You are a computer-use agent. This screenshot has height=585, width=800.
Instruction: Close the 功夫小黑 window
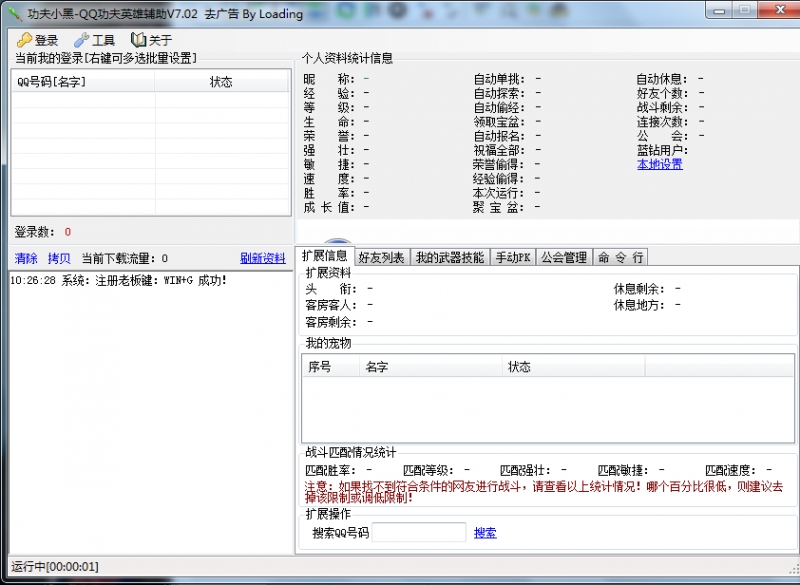coord(779,10)
